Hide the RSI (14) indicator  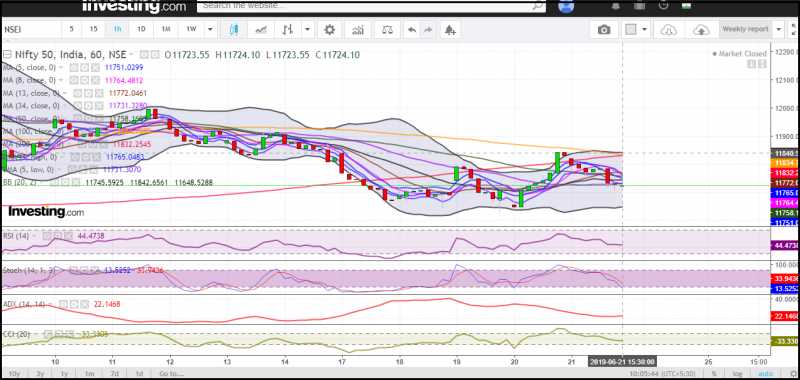click(x=47, y=236)
